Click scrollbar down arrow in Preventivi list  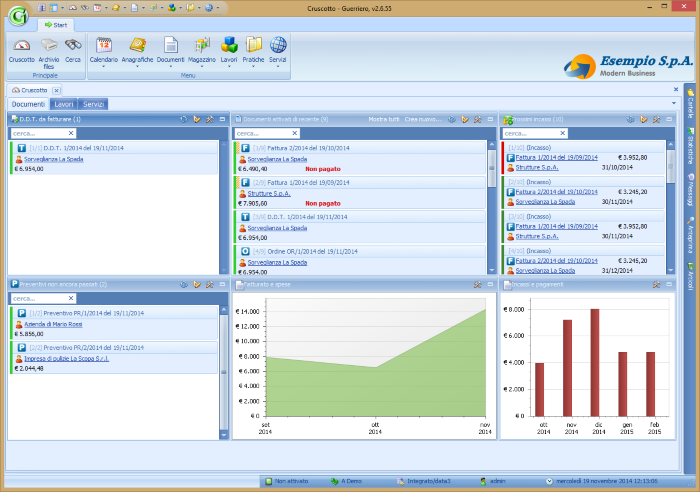pos(224,435)
